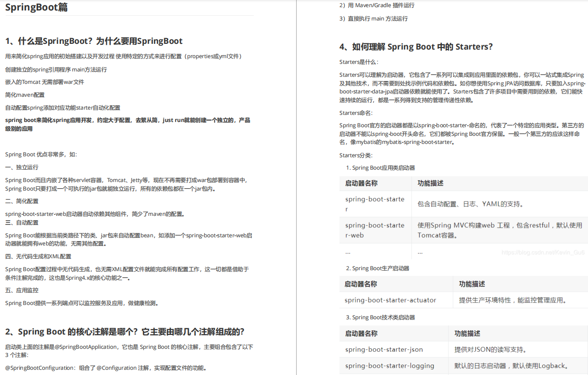The image size is (588, 375).
Task: Click cell "提供对JSON的读写支持。"
Action: [x=490, y=349]
